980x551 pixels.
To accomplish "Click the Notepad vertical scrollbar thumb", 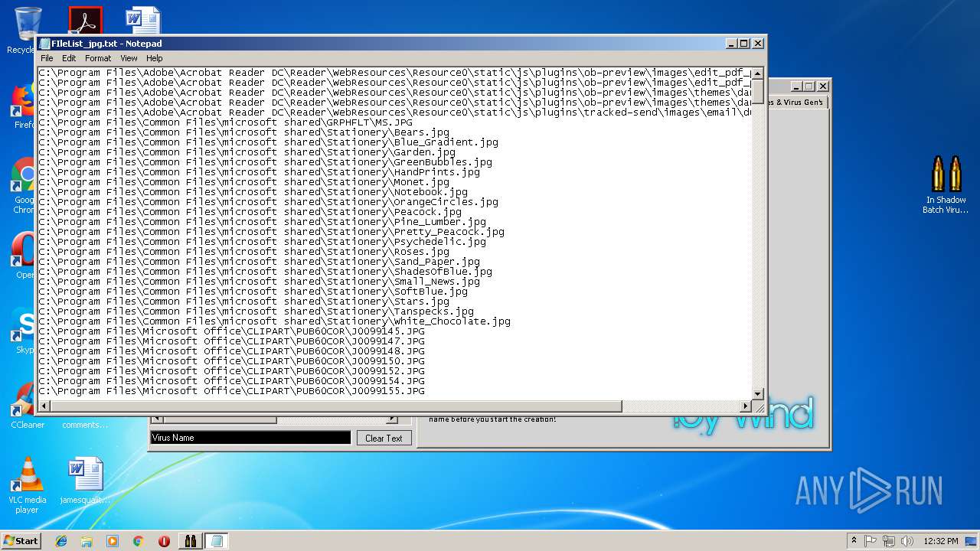I will 757,92.
